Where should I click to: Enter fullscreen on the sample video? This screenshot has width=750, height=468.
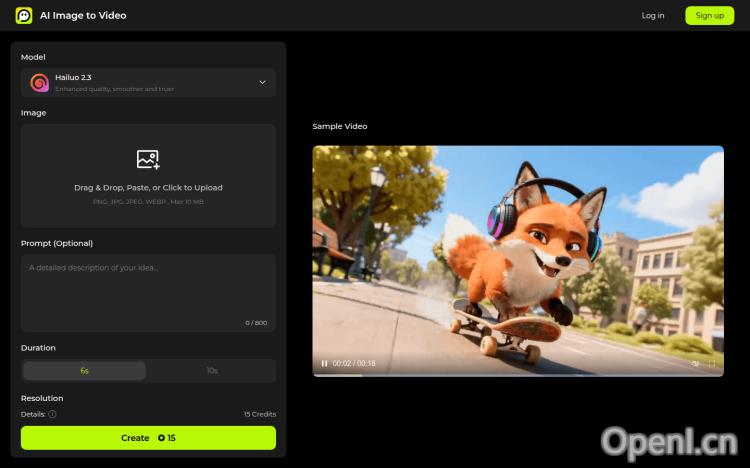pyautogui.click(x=712, y=363)
